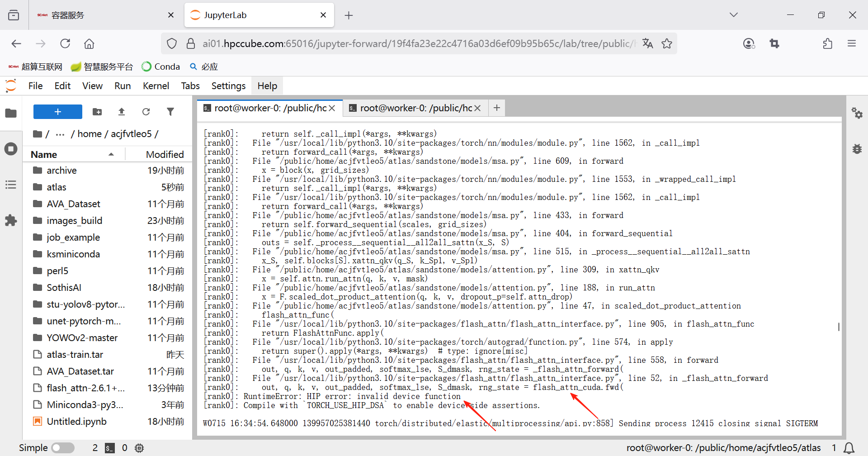868x456 pixels.
Task: Expand the collapsed breadcrumb path ellipsis
Action: [60, 134]
